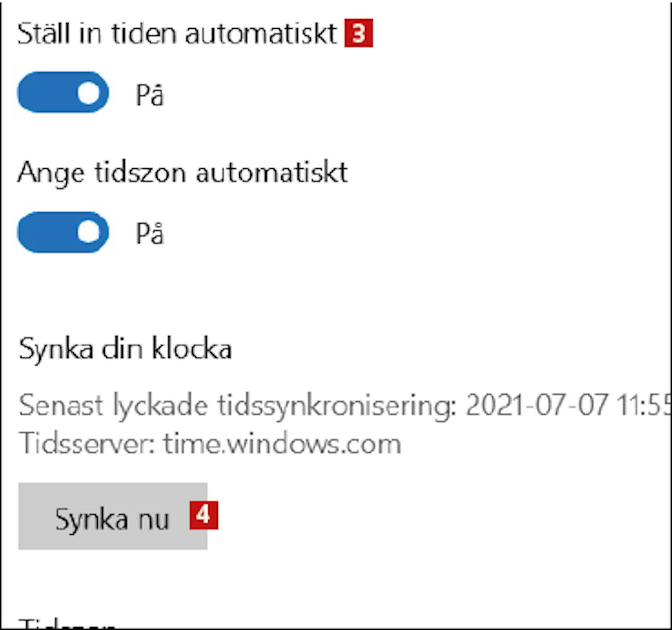Click the cut-off heading below Synka nu

pyautogui.click(x=67, y=623)
